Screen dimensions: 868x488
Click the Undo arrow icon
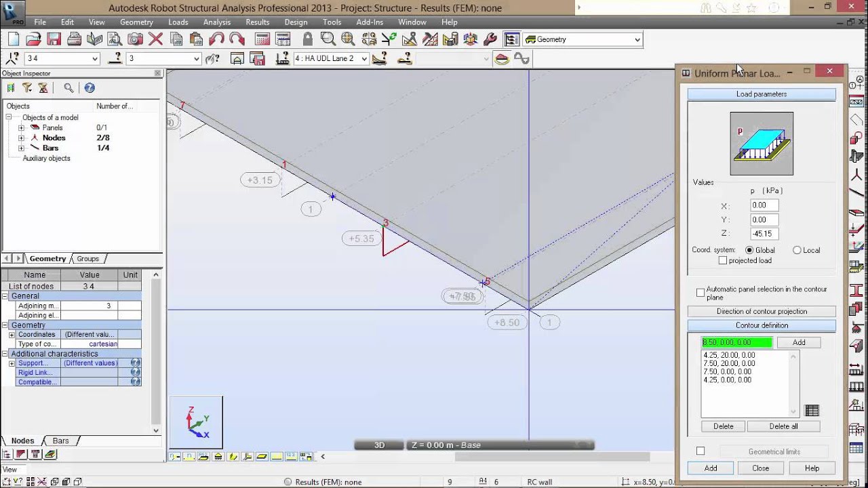click(x=217, y=39)
